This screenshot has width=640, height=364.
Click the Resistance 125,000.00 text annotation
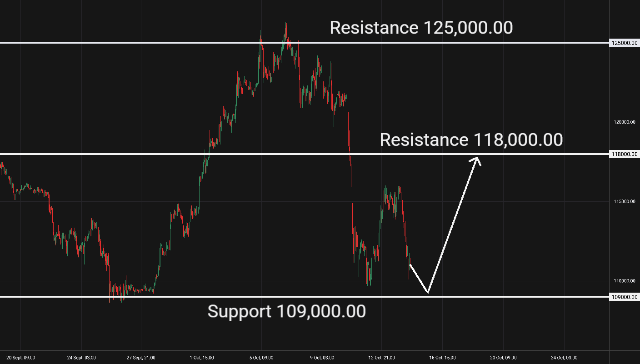tap(421, 28)
